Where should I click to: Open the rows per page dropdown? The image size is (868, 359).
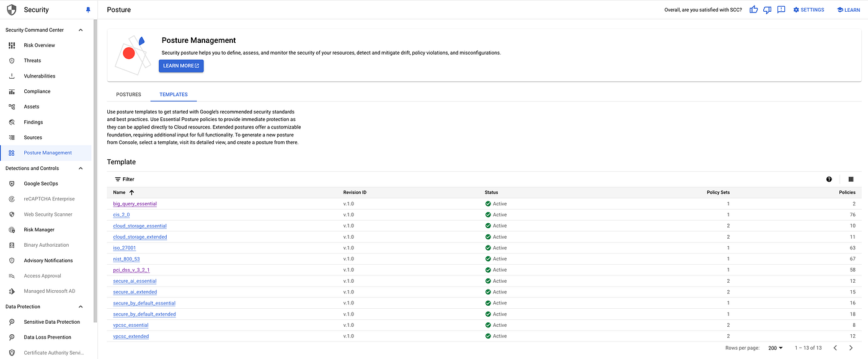tap(776, 348)
